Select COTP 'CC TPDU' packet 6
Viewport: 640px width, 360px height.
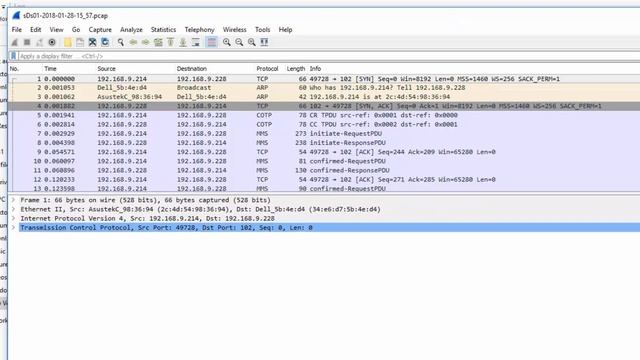tap(324, 124)
